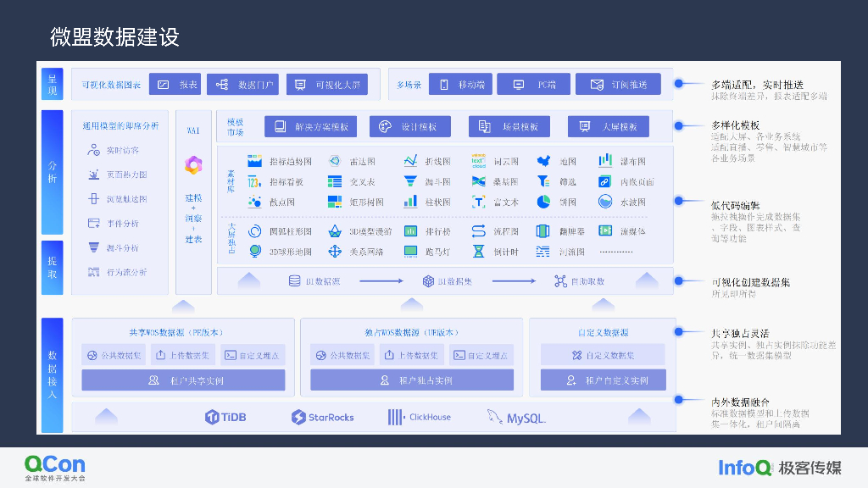Pick the 事件分析 event analysis icon

tap(93, 223)
